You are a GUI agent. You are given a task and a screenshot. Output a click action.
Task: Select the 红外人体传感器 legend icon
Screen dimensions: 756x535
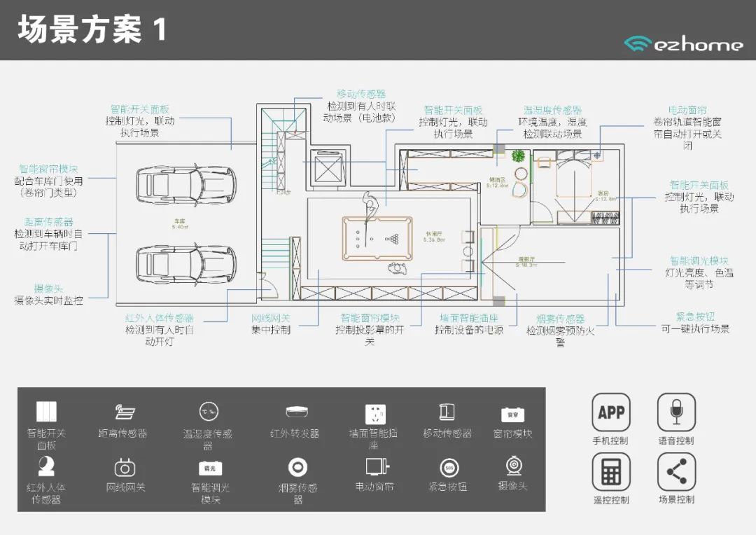tap(46, 466)
